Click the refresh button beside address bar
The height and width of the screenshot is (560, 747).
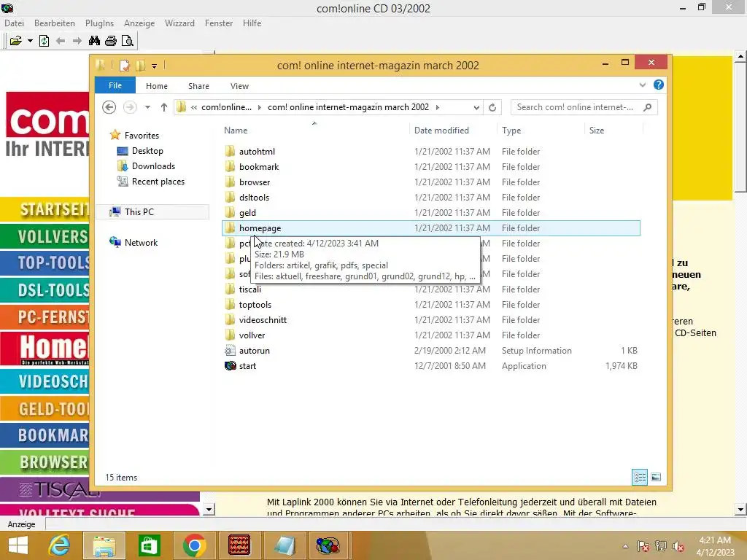pyautogui.click(x=492, y=108)
